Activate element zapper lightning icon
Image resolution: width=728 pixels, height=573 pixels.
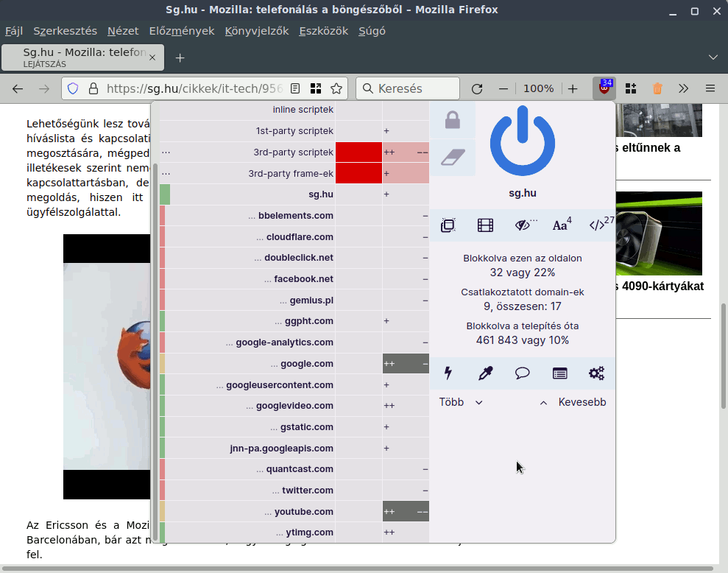click(x=448, y=373)
